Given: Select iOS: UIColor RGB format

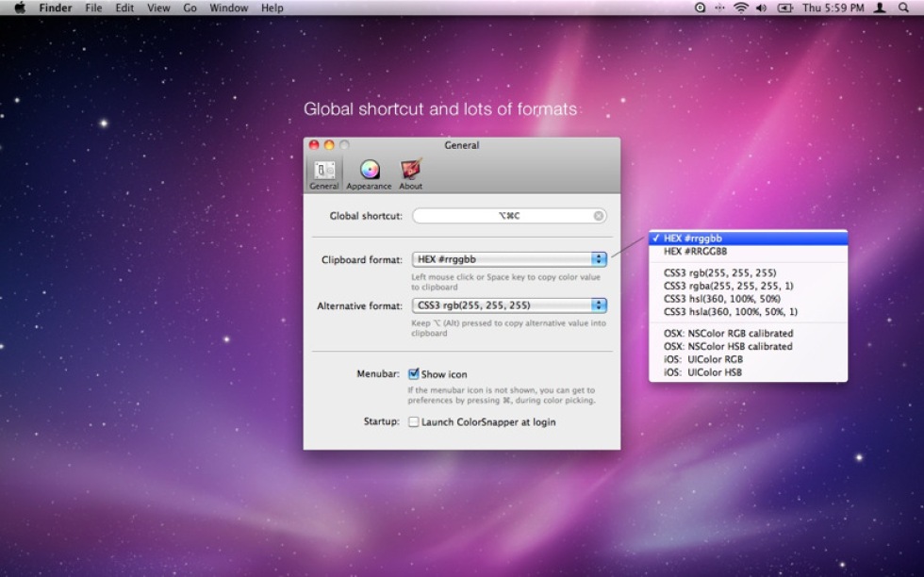Looking at the screenshot, I should coord(702,359).
